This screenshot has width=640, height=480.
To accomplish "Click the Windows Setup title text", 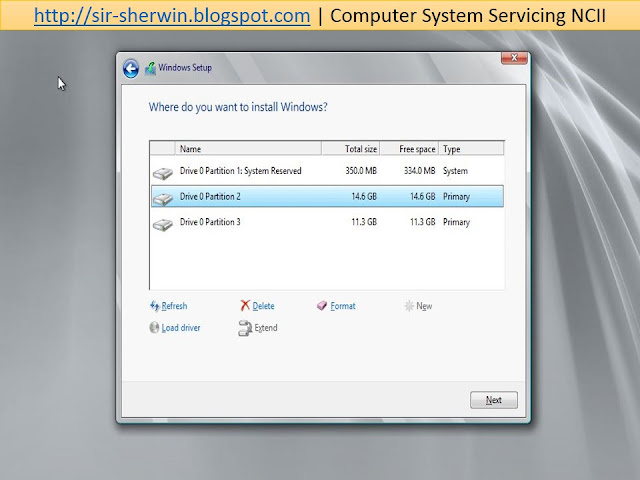I will 185,68.
